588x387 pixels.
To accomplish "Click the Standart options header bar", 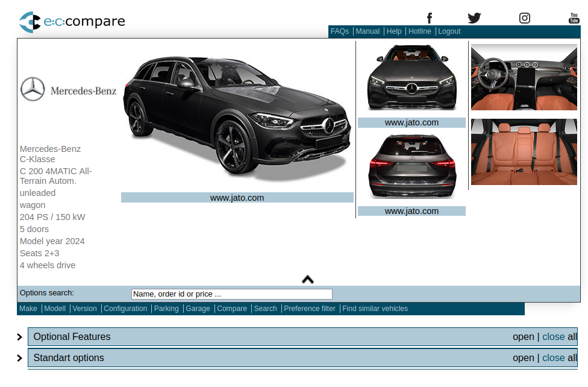I will [302, 357].
